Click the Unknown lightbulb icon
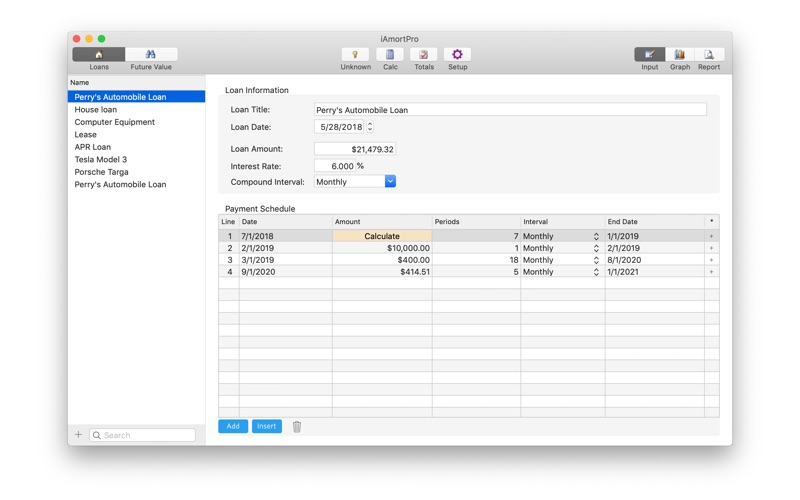 click(355, 54)
